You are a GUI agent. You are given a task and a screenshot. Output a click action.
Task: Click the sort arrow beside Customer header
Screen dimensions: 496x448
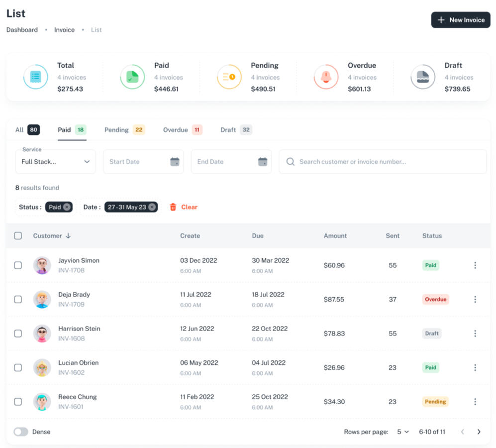pos(68,236)
